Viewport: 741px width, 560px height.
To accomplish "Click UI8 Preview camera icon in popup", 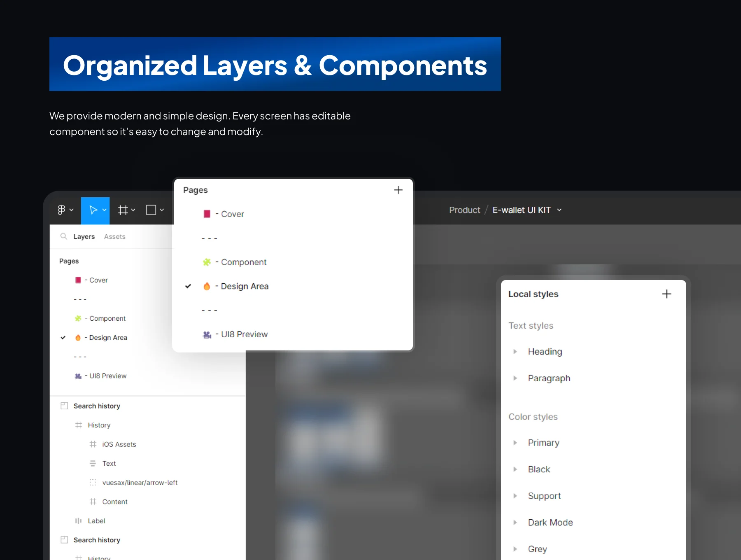I will click(207, 334).
